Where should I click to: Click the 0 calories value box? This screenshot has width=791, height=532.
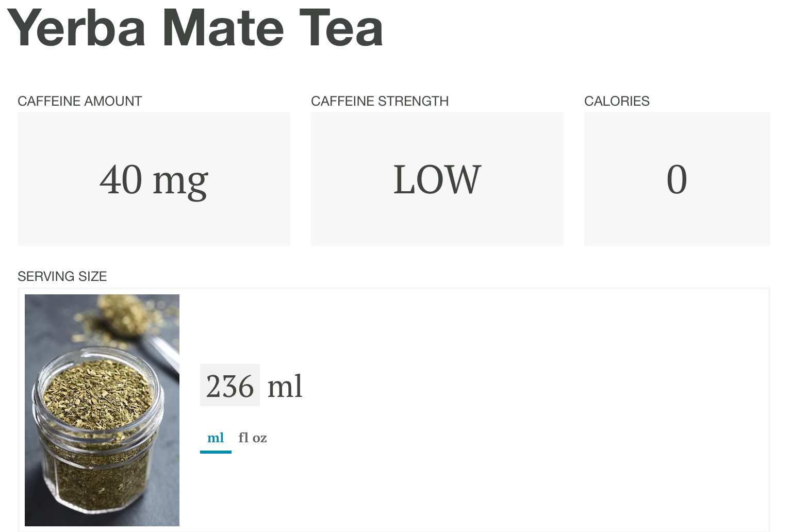tap(677, 179)
